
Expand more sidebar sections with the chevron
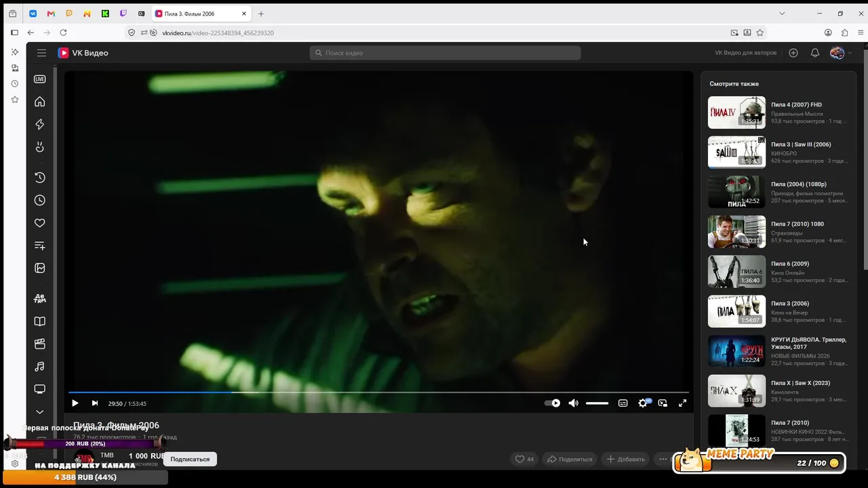(40, 411)
